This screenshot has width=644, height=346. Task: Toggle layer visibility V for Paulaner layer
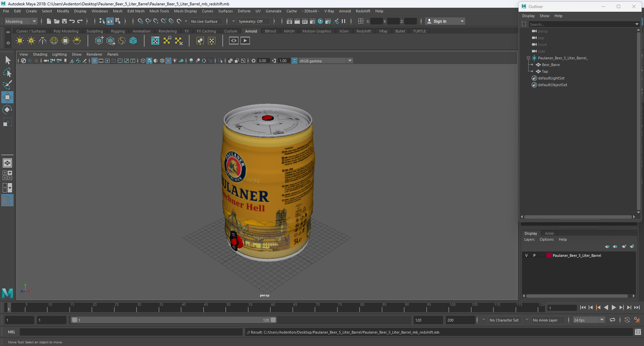click(526, 255)
